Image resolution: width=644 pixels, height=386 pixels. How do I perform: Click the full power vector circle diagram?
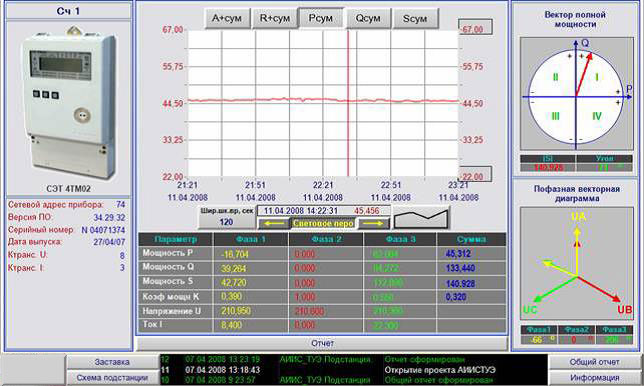576,94
